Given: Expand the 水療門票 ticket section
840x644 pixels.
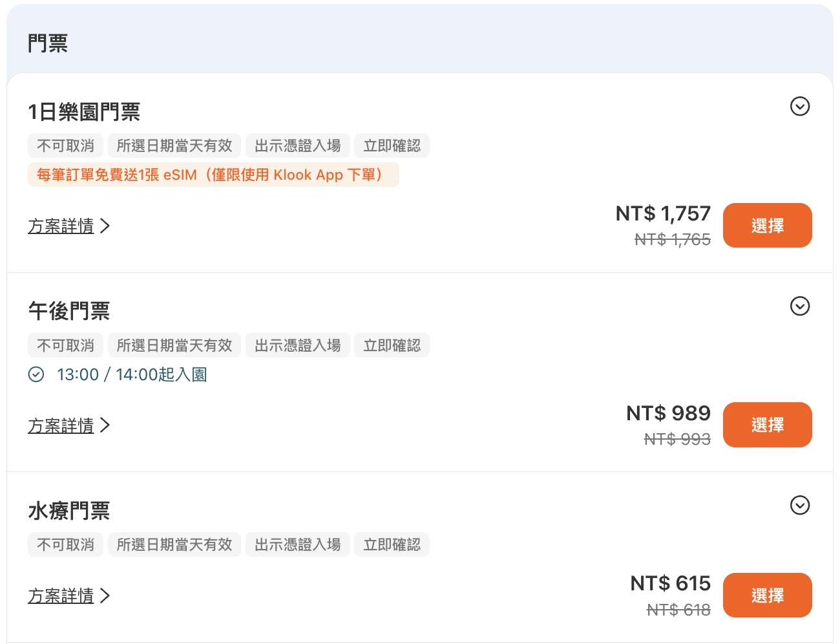Looking at the screenshot, I should coord(800,505).
